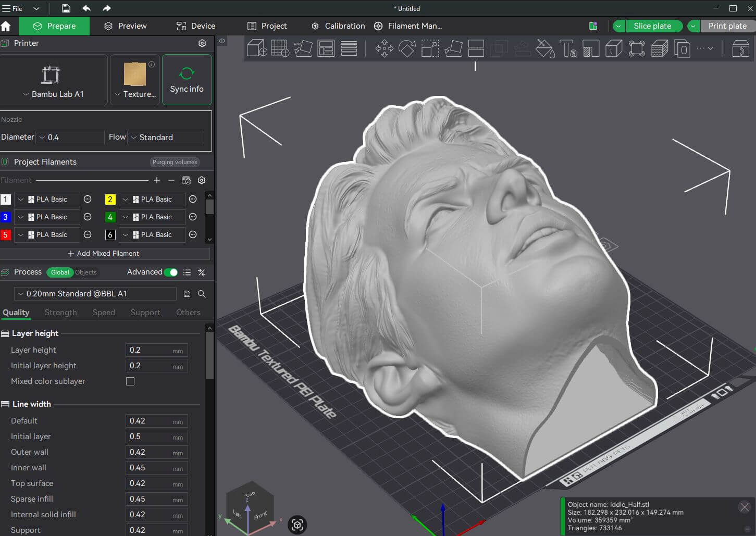Click the Sync info button

187,80
